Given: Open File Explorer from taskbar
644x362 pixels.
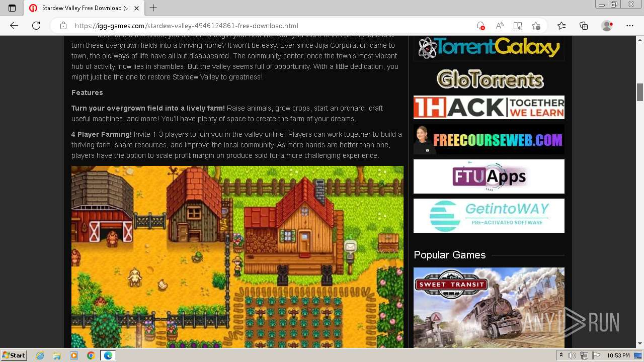Looking at the screenshot, I should pos(57,355).
